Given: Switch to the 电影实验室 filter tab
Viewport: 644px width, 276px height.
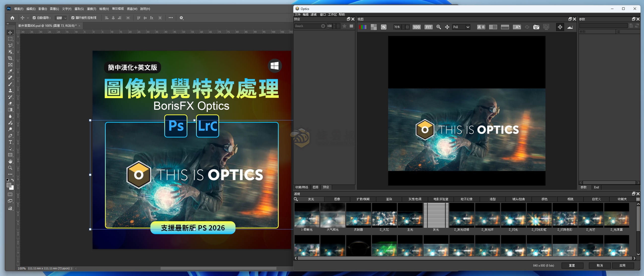Looking at the screenshot, I should (441, 199).
